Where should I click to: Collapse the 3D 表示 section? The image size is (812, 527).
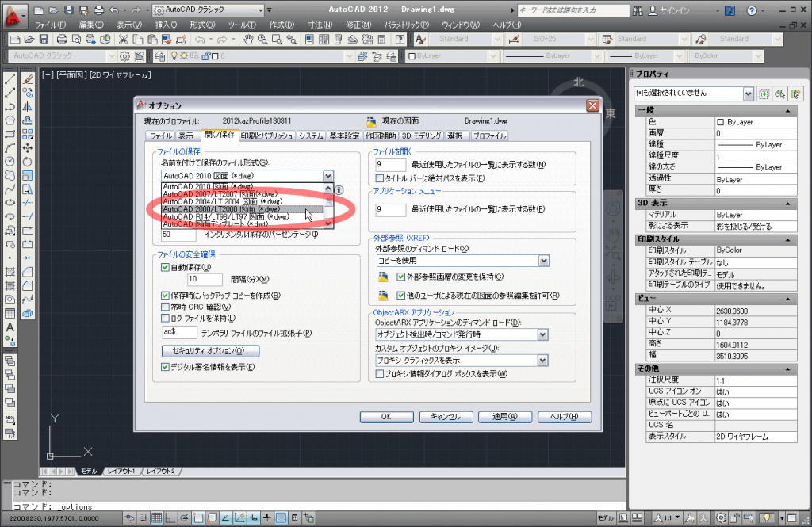787,204
